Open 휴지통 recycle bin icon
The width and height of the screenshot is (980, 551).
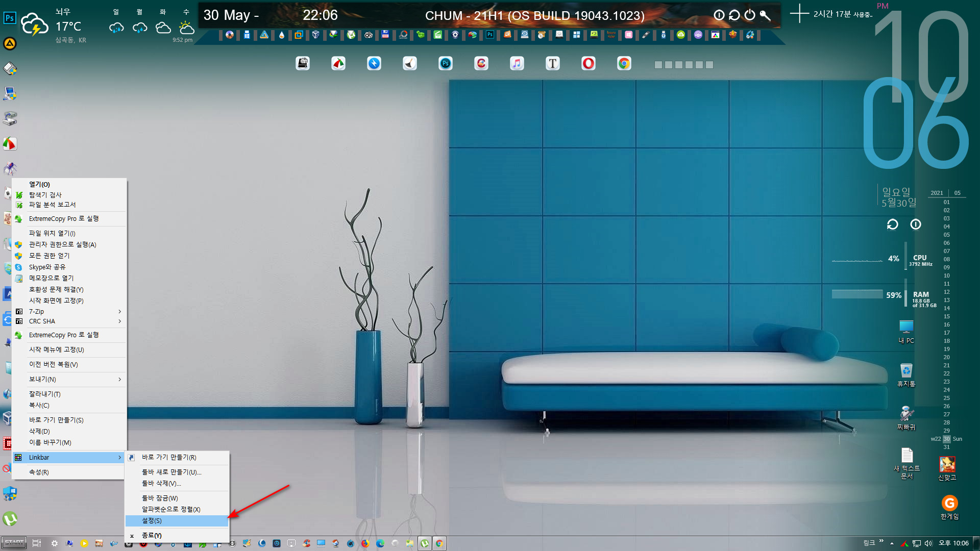click(x=906, y=374)
